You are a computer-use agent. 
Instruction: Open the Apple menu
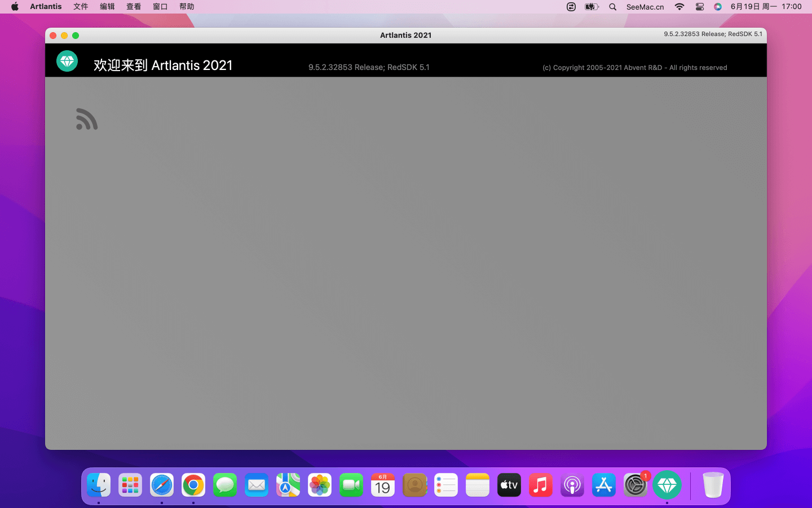pos(15,7)
